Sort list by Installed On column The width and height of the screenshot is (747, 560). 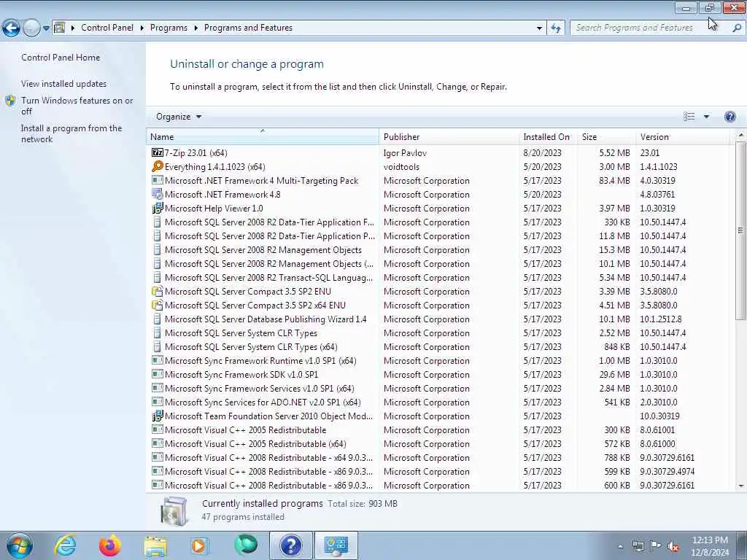(x=548, y=136)
